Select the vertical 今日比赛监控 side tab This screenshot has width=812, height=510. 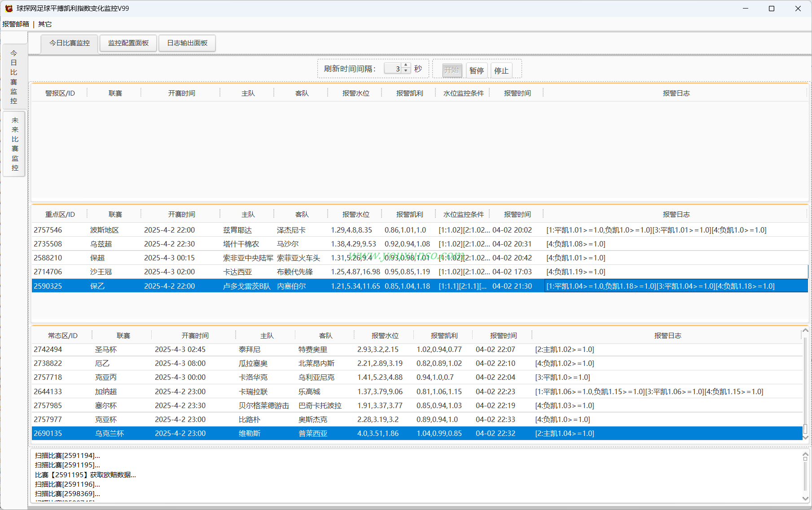click(14, 77)
